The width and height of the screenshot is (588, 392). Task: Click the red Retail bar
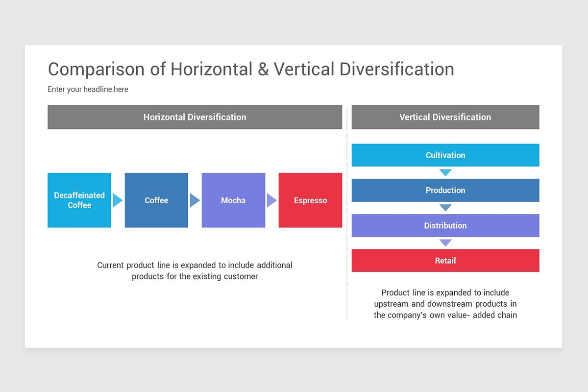[445, 260]
